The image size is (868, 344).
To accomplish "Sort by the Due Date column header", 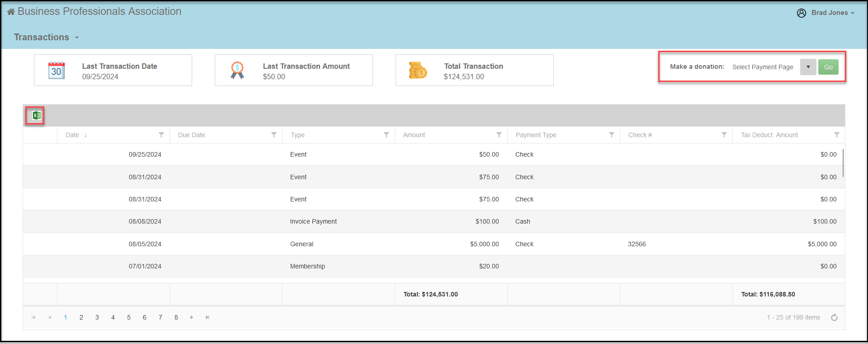I will pos(192,135).
